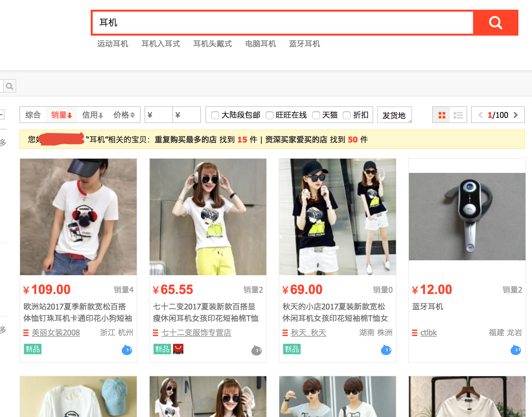Click the shop icon beside ctlbk
The image size is (532, 417).
pos(415,333)
